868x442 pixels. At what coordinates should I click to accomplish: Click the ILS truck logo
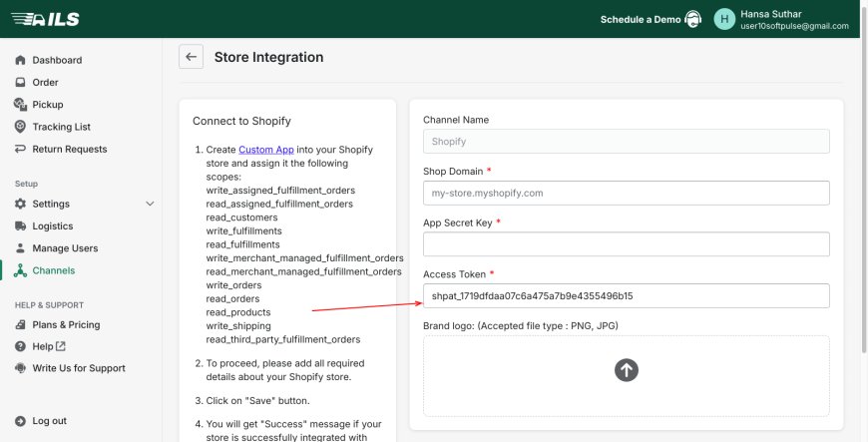45,19
